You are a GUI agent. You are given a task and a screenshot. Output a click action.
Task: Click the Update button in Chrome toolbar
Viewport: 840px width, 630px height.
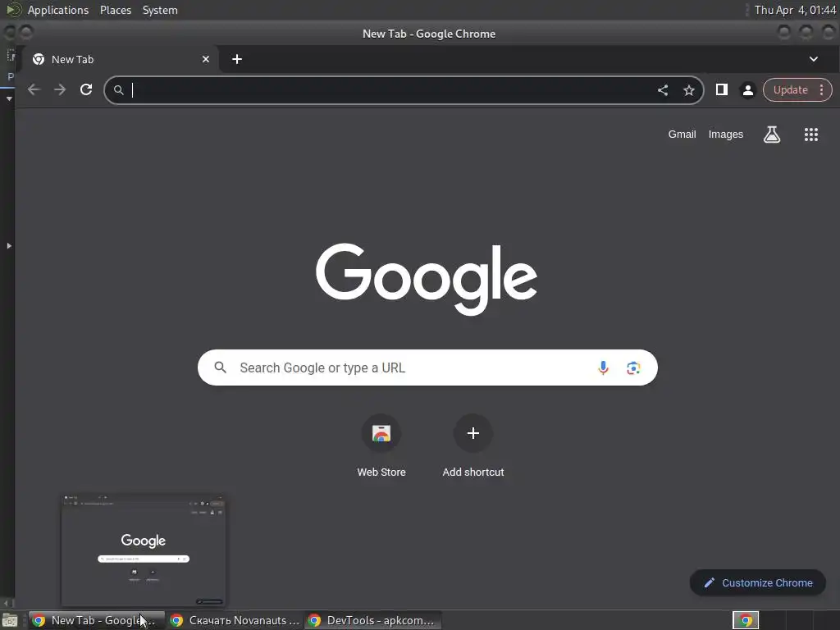[x=790, y=90]
